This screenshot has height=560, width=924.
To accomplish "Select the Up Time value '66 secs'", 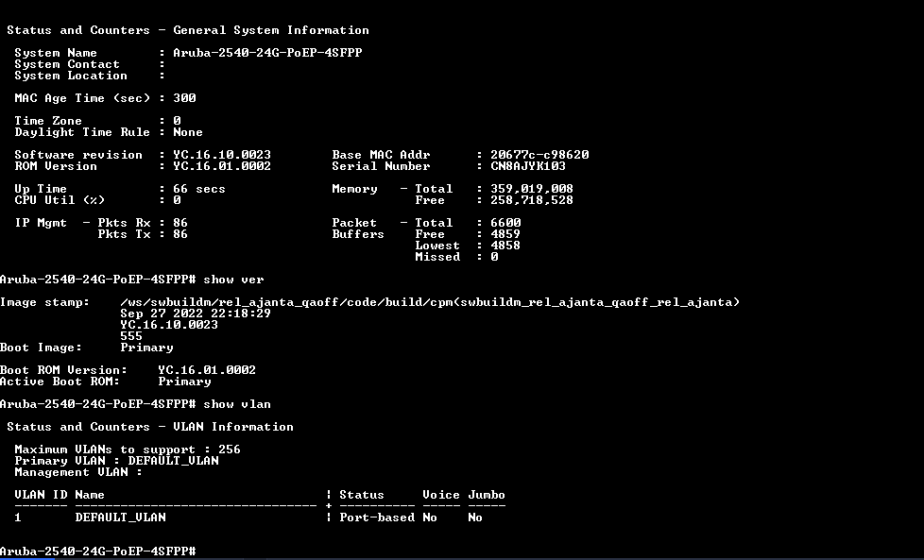I will click(199, 189).
